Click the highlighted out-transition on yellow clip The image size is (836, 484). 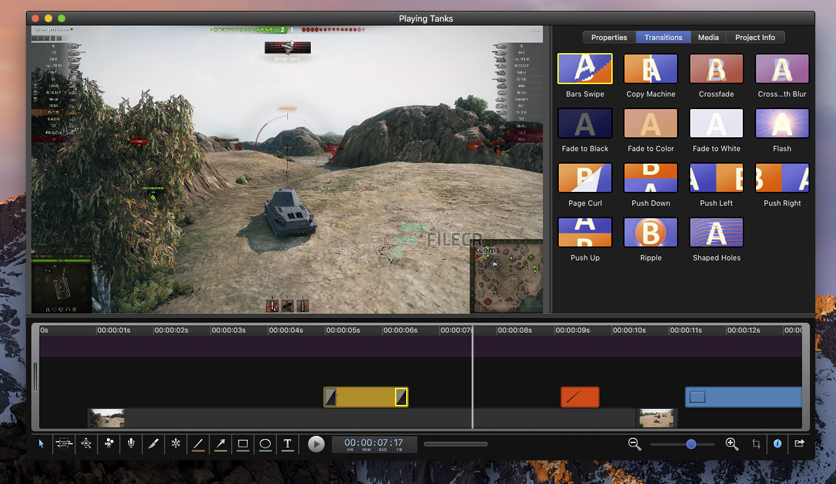tap(401, 397)
